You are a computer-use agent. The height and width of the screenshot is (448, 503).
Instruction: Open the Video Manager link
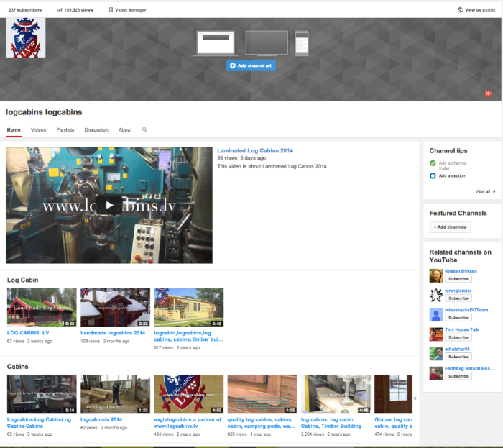point(131,10)
